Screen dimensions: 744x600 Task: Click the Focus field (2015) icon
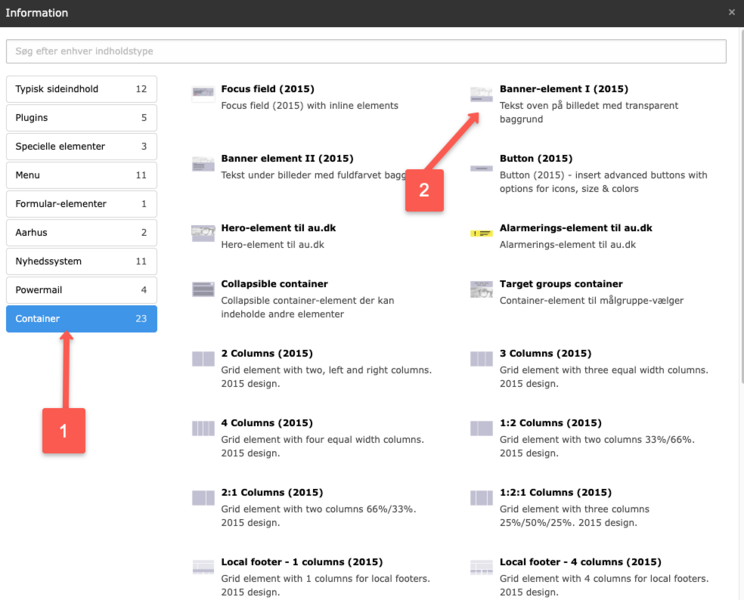[203, 94]
